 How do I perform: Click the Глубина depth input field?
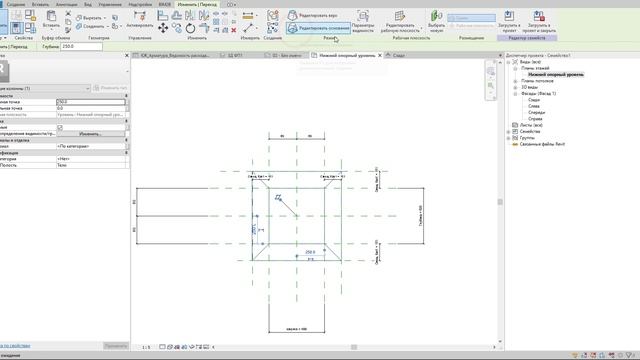point(81,47)
